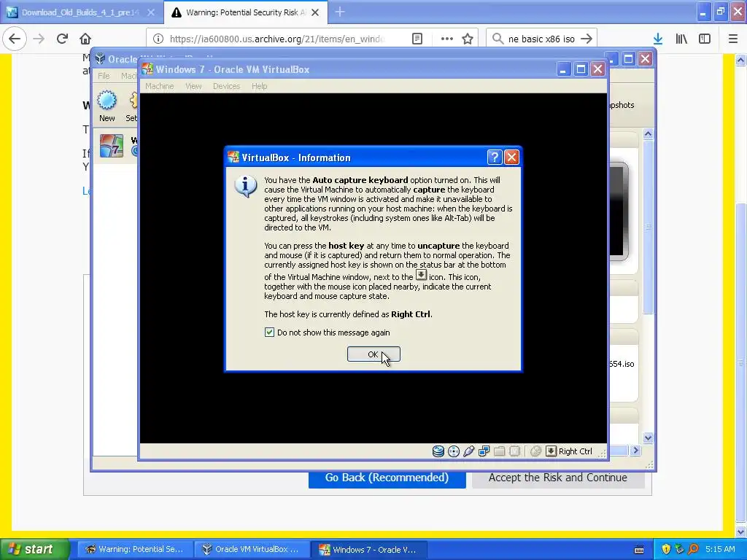Click 'Accept the Risk and Continue' button
747x560 pixels.
point(558,478)
